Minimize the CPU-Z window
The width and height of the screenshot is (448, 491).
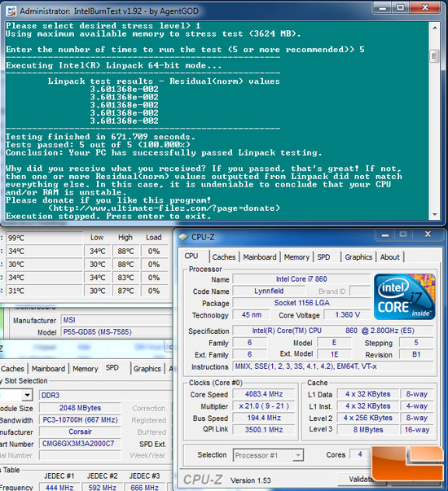[385, 235]
